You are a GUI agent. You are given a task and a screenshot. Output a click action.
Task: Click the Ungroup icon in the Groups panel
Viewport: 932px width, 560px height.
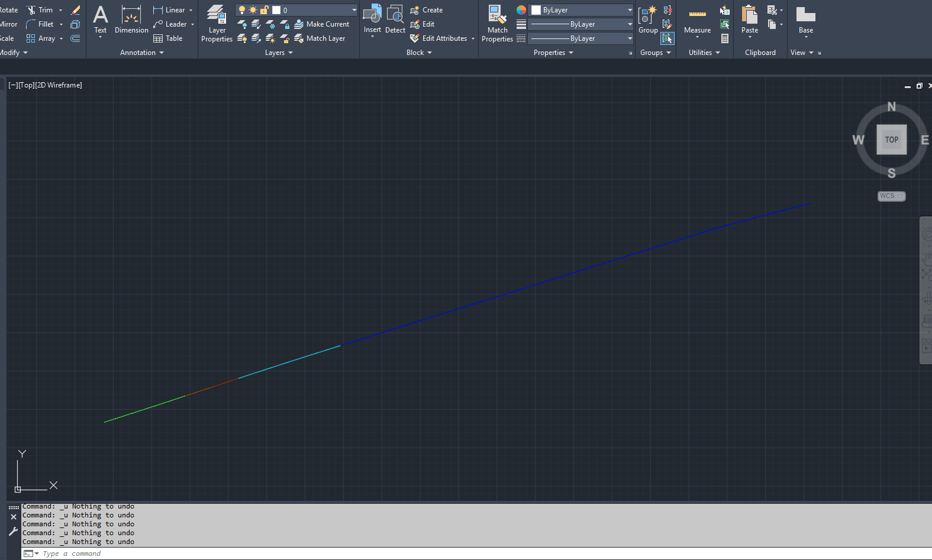click(667, 10)
